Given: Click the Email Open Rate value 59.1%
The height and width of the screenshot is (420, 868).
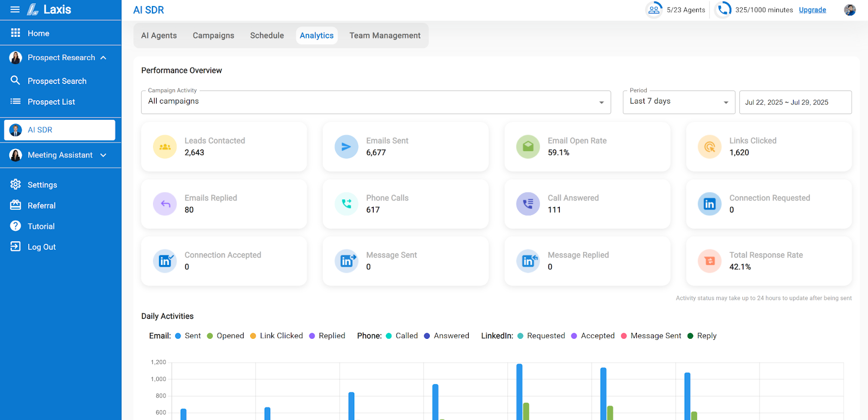Looking at the screenshot, I should pos(558,153).
